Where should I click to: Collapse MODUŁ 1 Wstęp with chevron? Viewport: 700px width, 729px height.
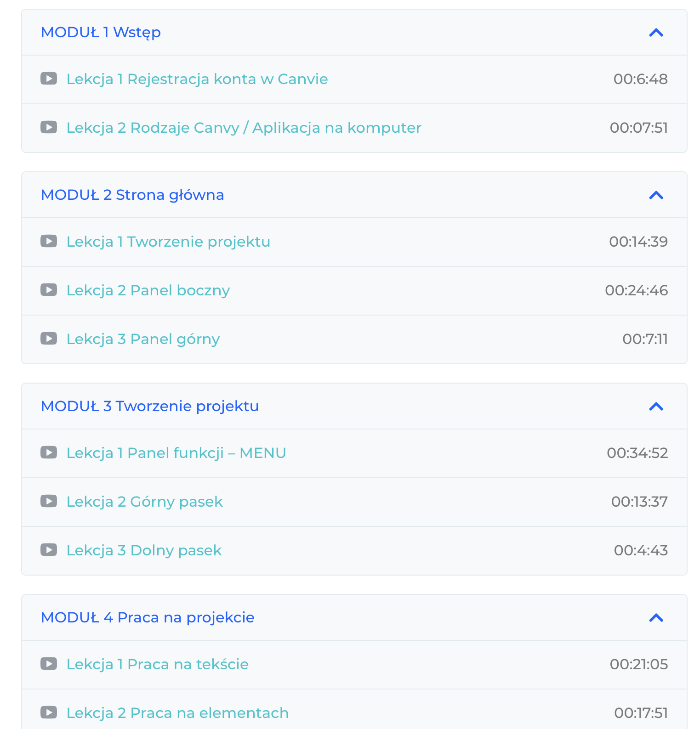(656, 33)
